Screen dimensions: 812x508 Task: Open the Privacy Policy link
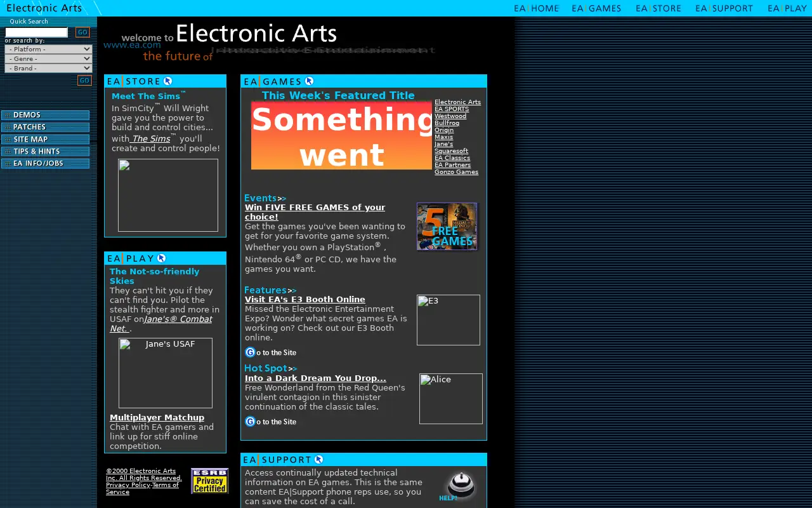(x=128, y=485)
